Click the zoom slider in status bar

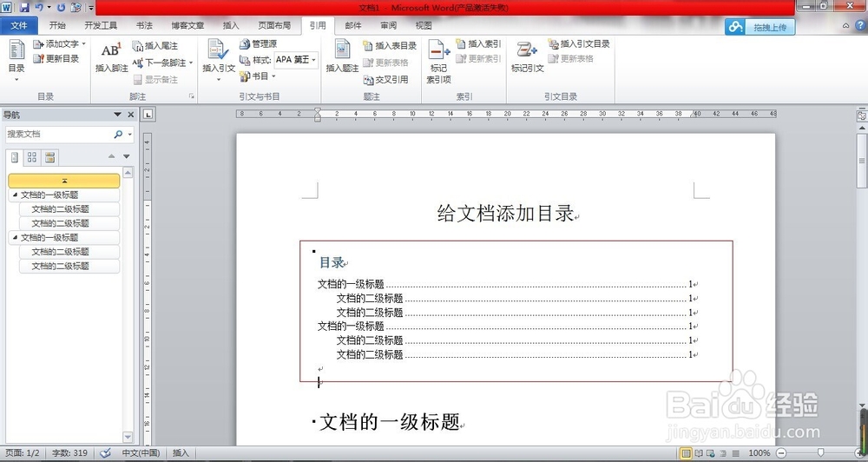tap(820, 453)
